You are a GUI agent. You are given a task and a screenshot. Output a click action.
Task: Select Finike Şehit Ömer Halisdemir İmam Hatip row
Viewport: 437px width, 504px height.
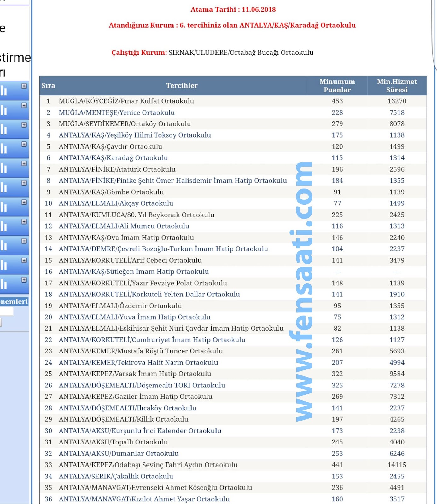pyautogui.click(x=233, y=180)
